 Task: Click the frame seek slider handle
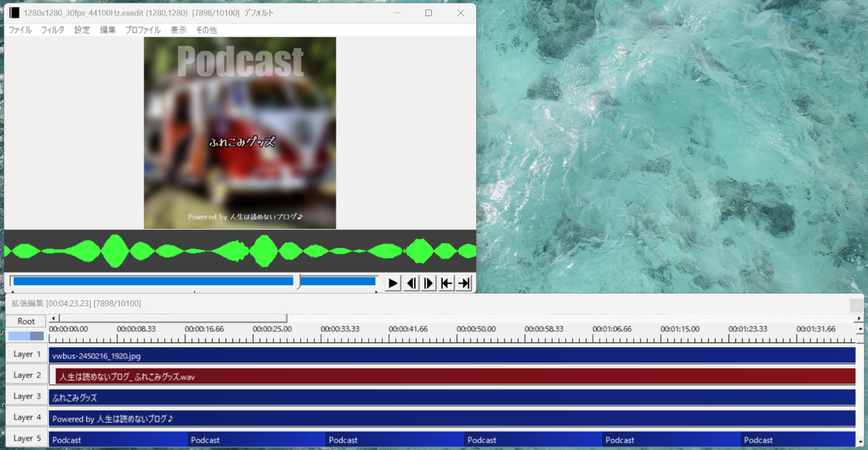[x=298, y=281]
